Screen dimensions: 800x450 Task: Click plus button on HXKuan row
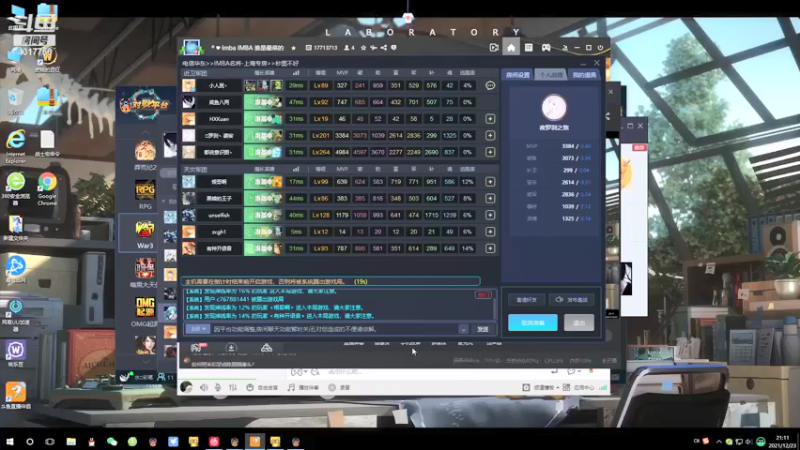tap(490, 119)
